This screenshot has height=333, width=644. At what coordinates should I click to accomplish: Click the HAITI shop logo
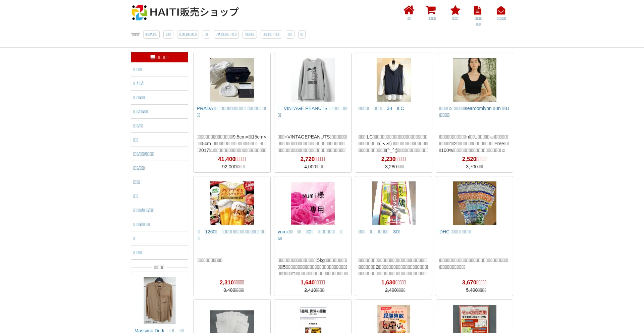(185, 12)
